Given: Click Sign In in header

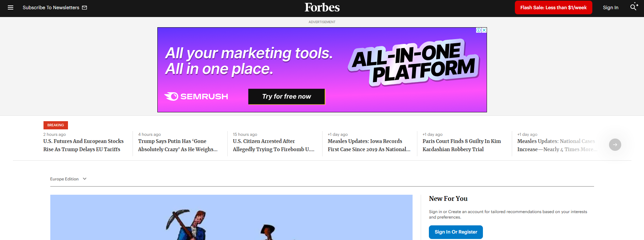Looking at the screenshot, I should click(x=610, y=7).
